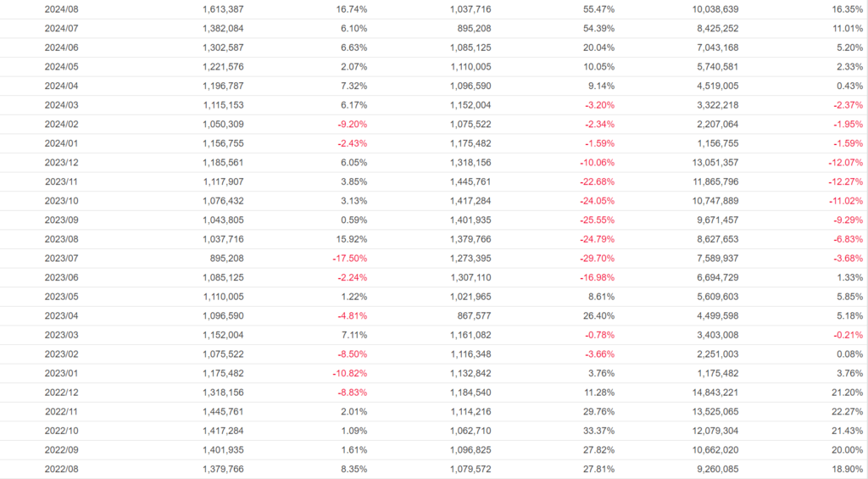Select the 2023/01 date cell
Image resolution: width=868 pixels, height=479 pixels.
[61, 373]
